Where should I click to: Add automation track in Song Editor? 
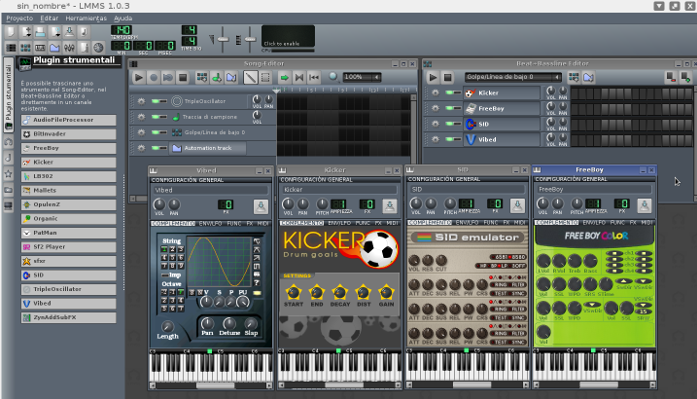[x=231, y=78]
